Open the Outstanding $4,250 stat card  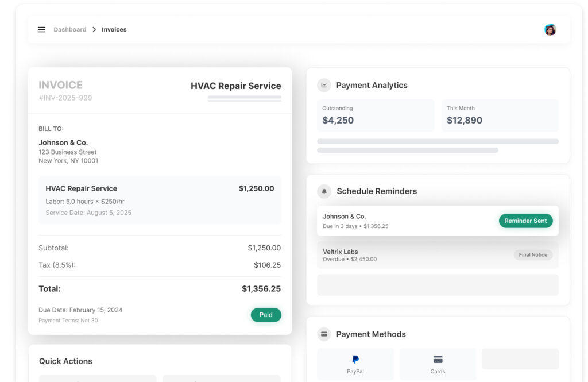coord(376,115)
